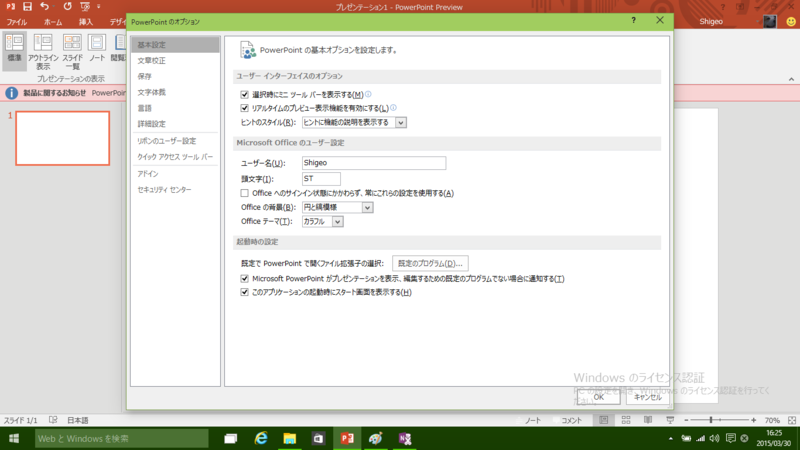The width and height of the screenshot is (800, 450).
Task: Click the fit slide to window icon
Action: click(792, 420)
